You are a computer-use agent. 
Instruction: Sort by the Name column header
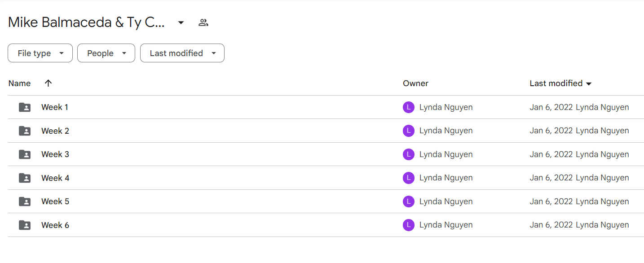click(x=19, y=83)
